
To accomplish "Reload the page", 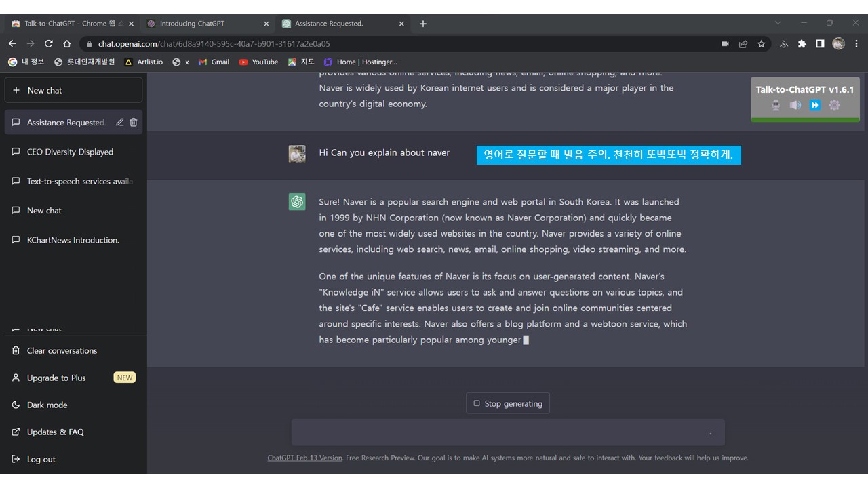I will click(49, 43).
